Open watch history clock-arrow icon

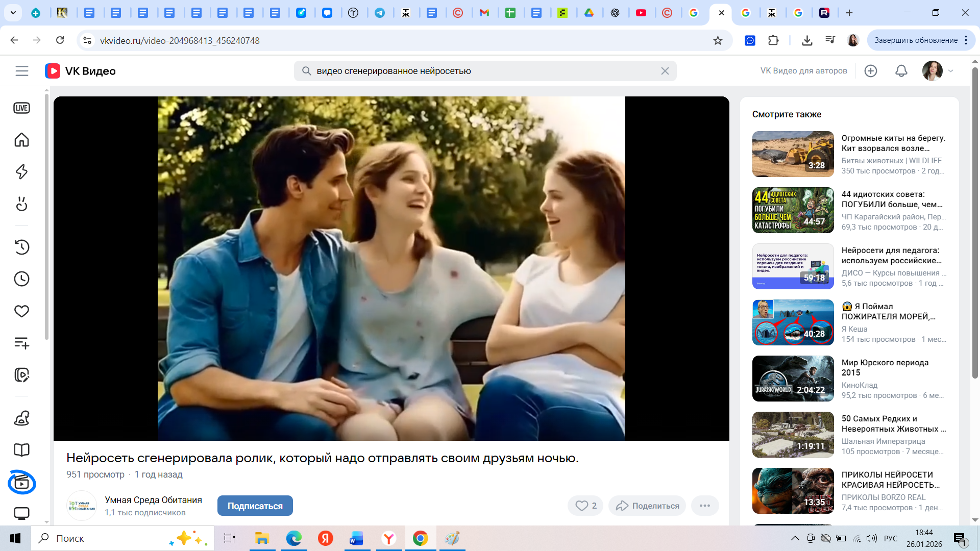pyautogui.click(x=21, y=247)
